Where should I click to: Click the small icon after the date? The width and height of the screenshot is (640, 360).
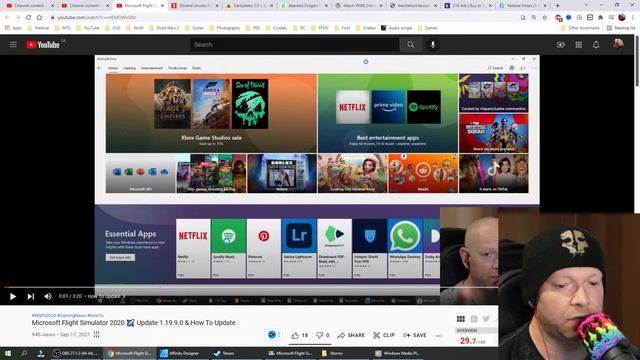point(96,334)
